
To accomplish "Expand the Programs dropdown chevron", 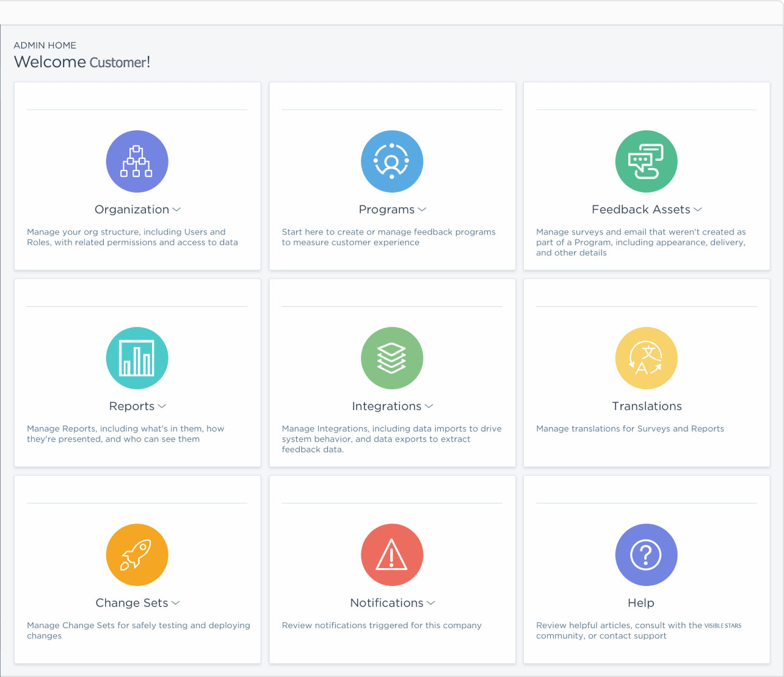I will click(x=422, y=210).
